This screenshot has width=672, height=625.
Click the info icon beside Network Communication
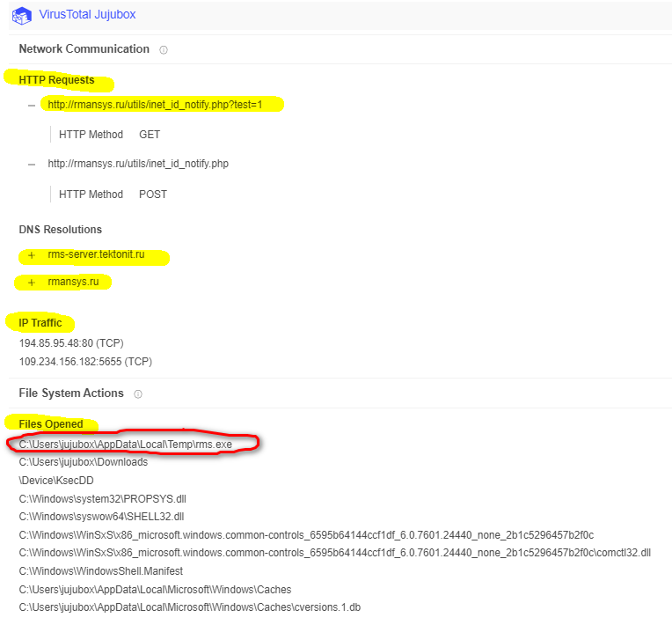tap(164, 50)
